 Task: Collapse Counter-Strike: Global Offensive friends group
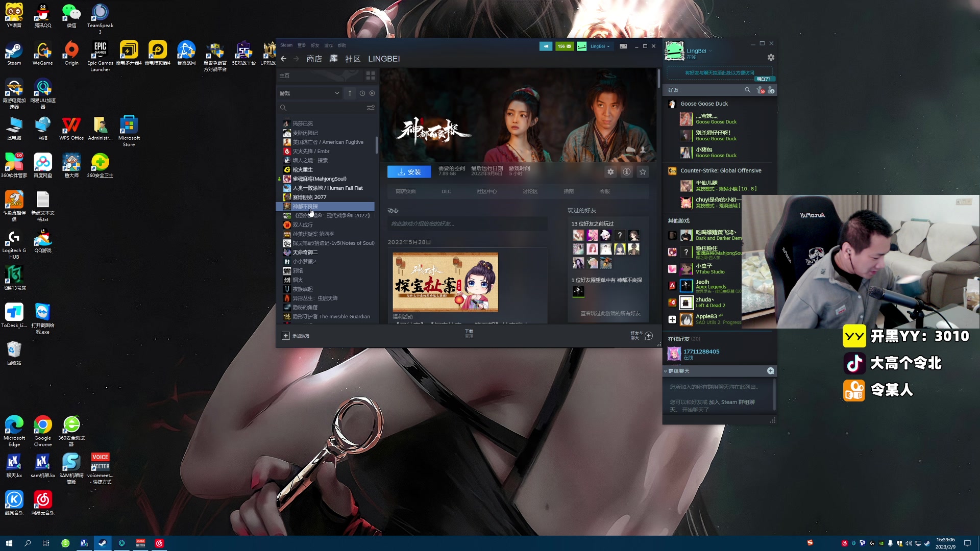tap(720, 171)
